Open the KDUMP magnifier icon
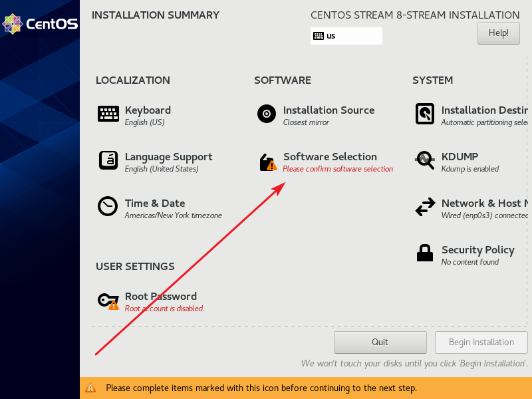Viewport: 532px width, 399px height. [424, 160]
